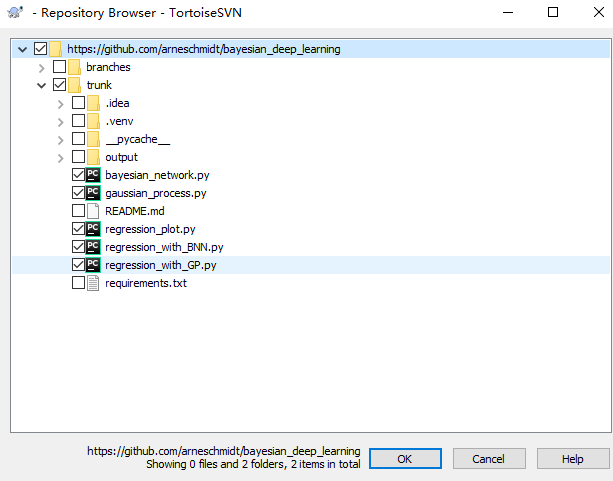Confirm selection with the OK button
Viewport: 613px width, 481px height.
point(405,459)
